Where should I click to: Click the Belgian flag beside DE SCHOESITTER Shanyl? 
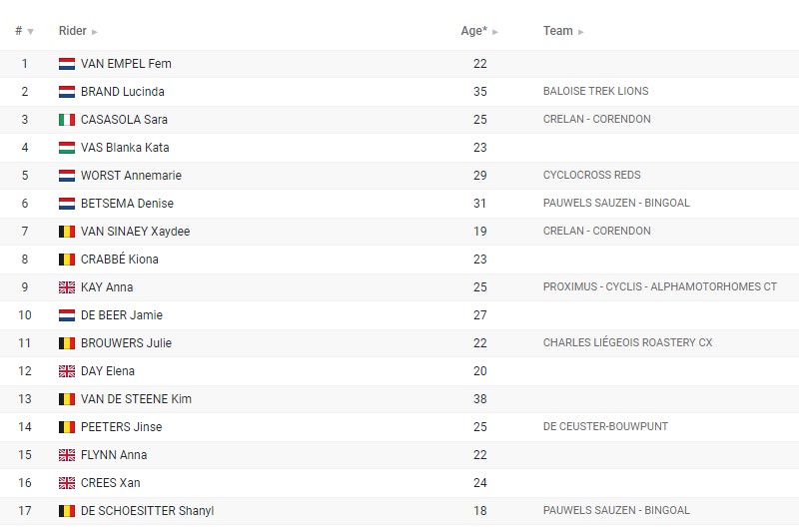coord(67,511)
